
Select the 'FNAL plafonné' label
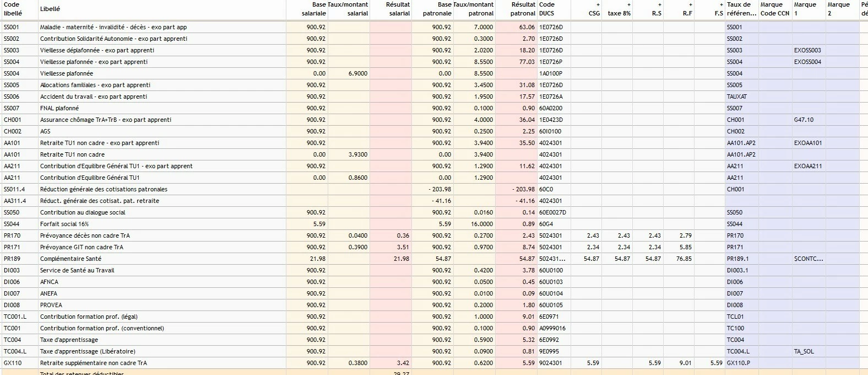click(59, 108)
